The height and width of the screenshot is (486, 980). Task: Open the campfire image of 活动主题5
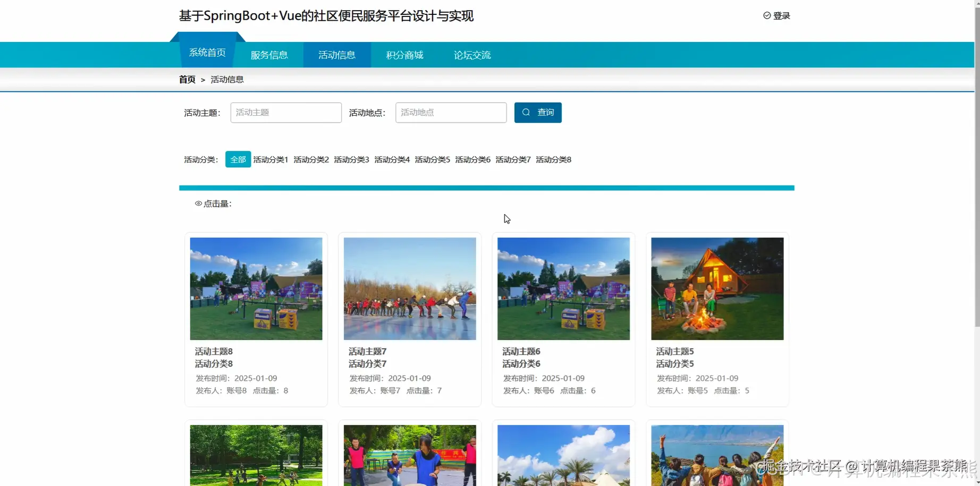pos(717,288)
